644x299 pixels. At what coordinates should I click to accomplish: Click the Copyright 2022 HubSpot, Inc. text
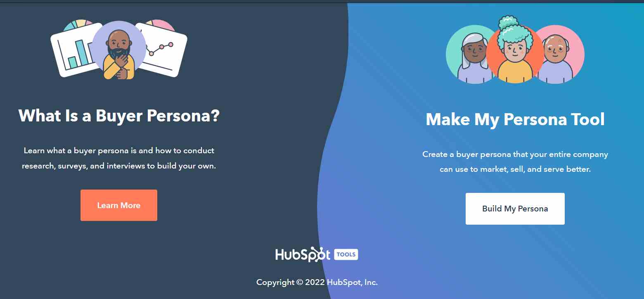tap(317, 282)
